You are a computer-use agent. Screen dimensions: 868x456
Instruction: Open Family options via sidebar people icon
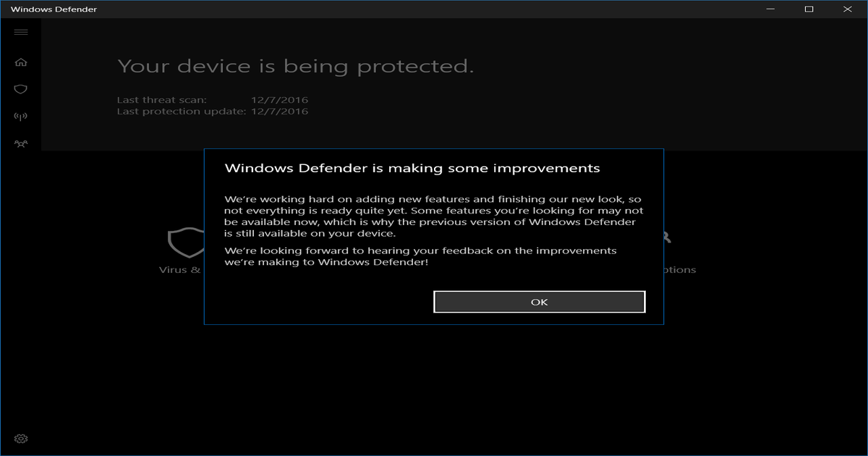click(x=21, y=143)
